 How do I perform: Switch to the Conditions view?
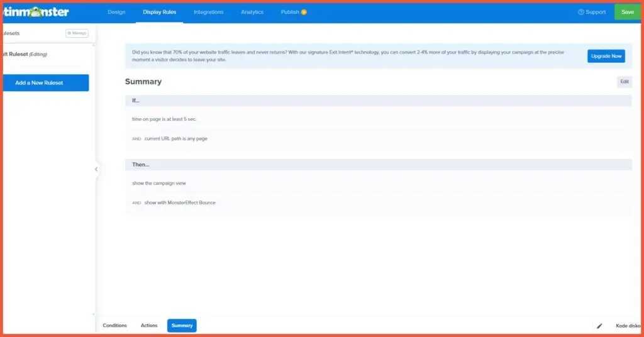(114, 326)
